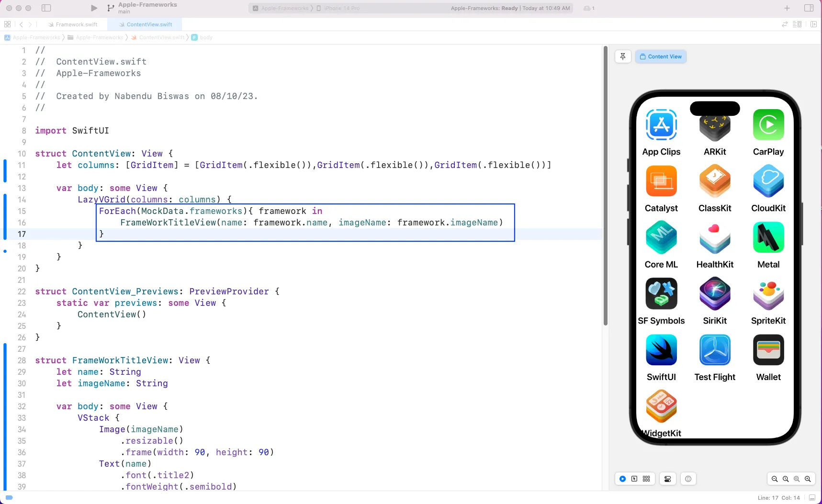Image resolution: width=822 pixels, height=504 pixels.
Task: Click the 'Apple-Frameworks: Ready' activity status
Action: tap(484, 8)
